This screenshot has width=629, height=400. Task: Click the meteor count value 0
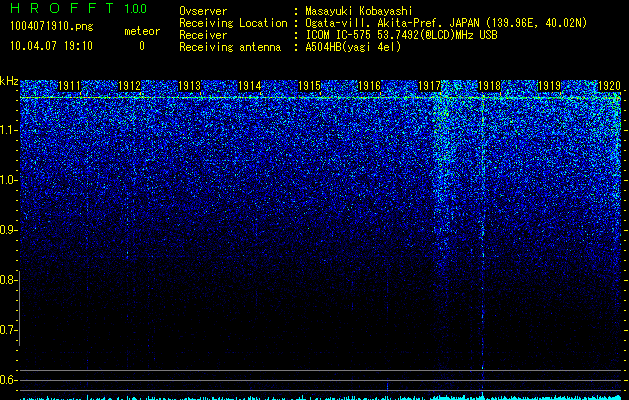click(x=142, y=46)
